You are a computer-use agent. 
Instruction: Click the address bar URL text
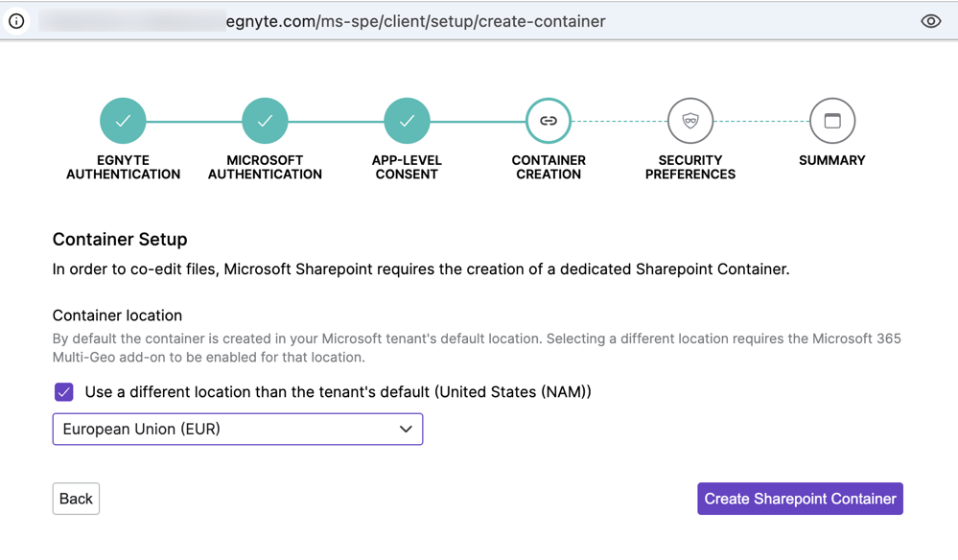point(415,21)
